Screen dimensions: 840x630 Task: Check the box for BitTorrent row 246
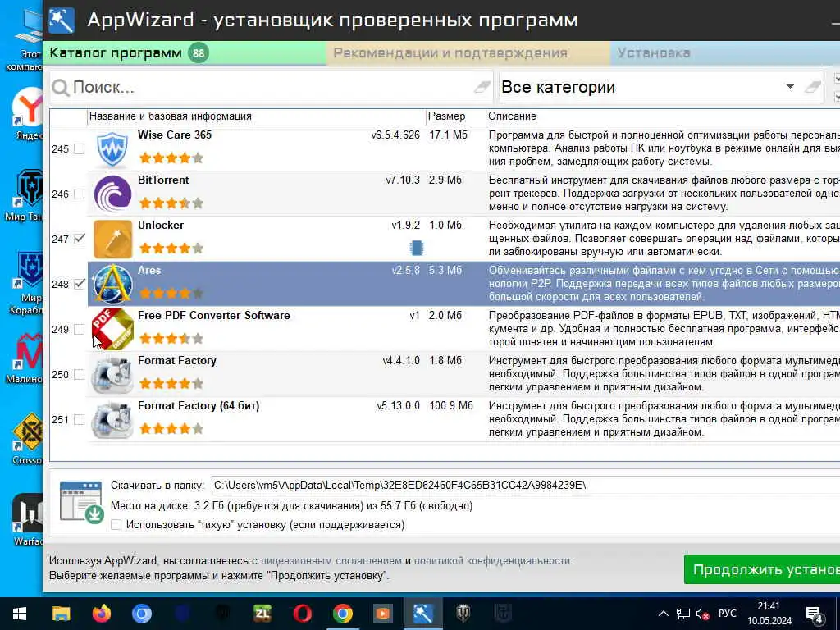(80, 194)
